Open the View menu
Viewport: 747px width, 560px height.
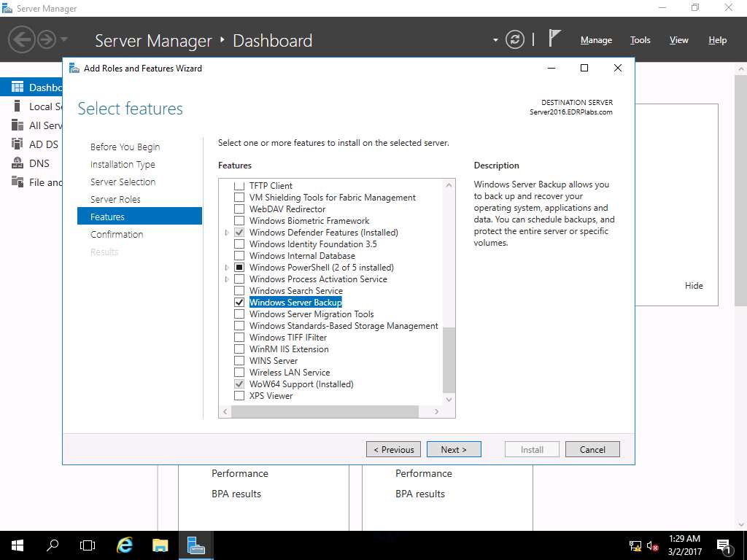pyautogui.click(x=679, y=40)
